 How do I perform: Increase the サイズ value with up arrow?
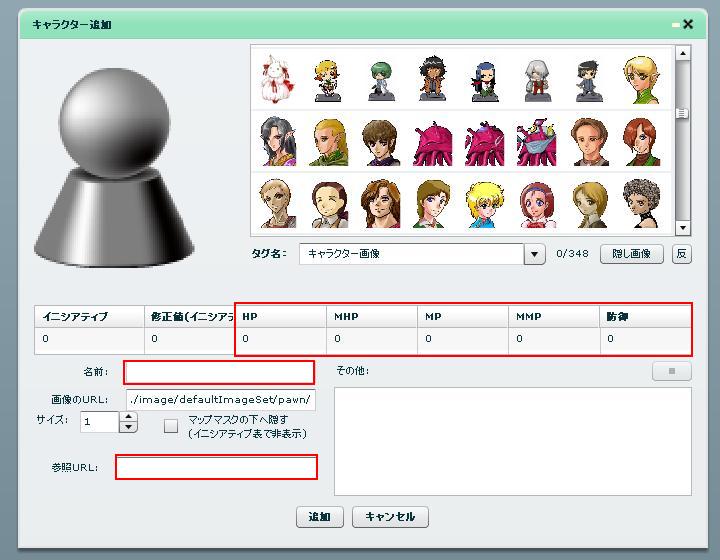pos(128,417)
